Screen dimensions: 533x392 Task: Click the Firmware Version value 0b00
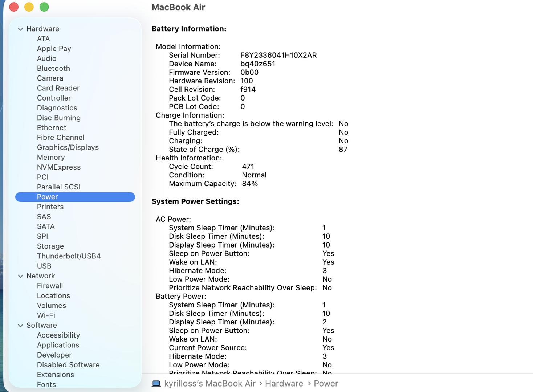pos(249,72)
